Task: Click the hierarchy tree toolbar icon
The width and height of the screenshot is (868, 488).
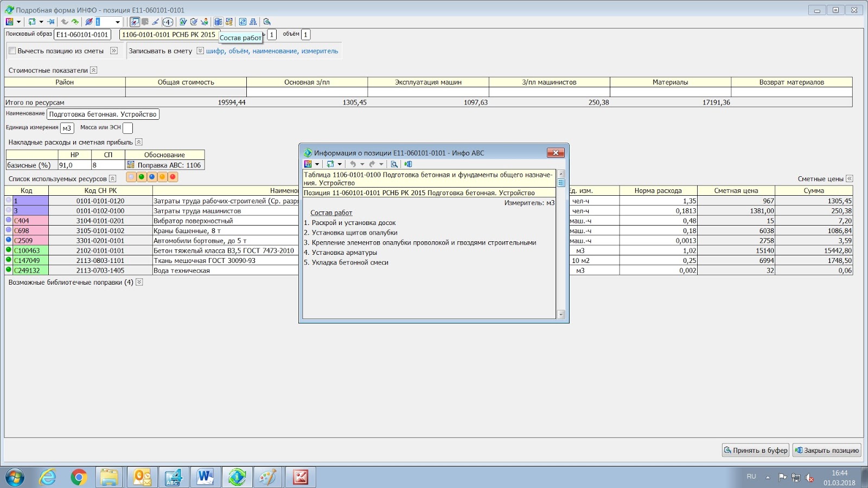Action: click(253, 22)
